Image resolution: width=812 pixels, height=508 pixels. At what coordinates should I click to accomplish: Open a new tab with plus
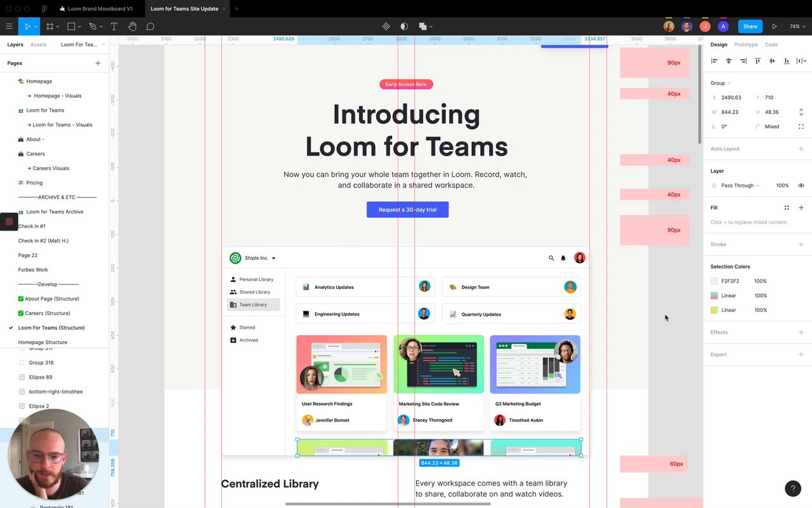click(x=237, y=9)
